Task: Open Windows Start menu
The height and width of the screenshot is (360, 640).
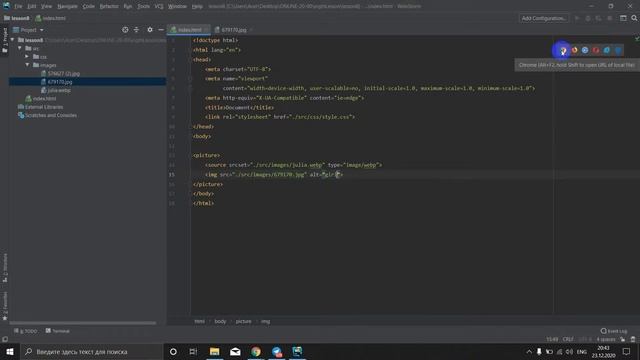Action: coord(9,351)
